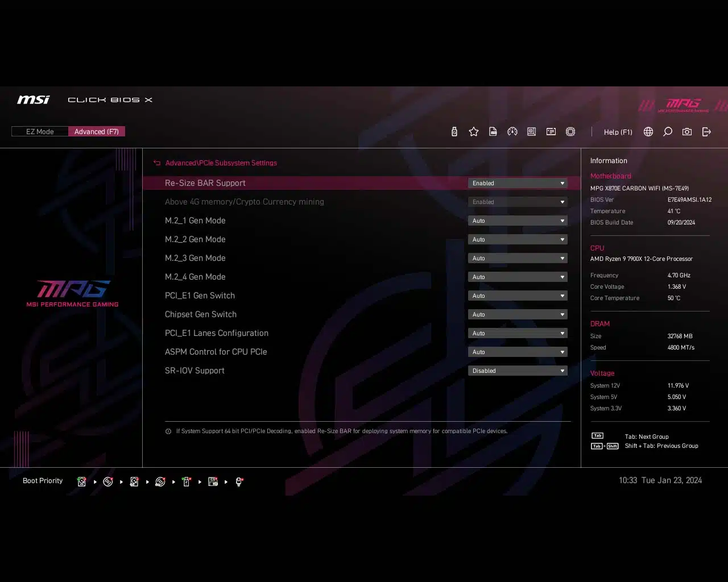The image size is (728, 582).
Task: Open the M.2_1 Gen Mode dropdown
Action: (518, 221)
